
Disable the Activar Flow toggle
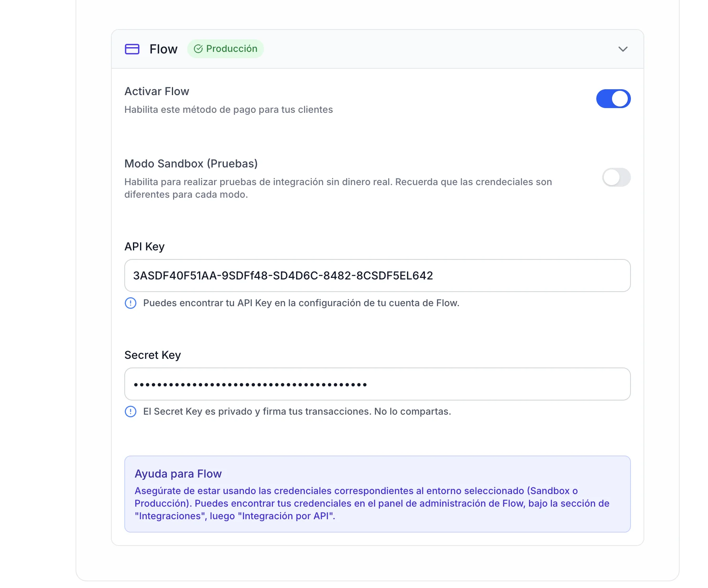coord(613,99)
